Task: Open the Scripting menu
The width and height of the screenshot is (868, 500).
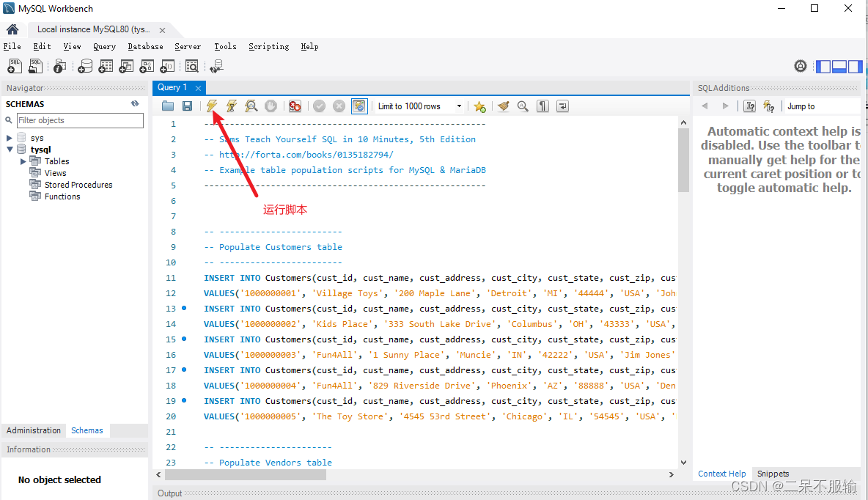Action: 268,46
